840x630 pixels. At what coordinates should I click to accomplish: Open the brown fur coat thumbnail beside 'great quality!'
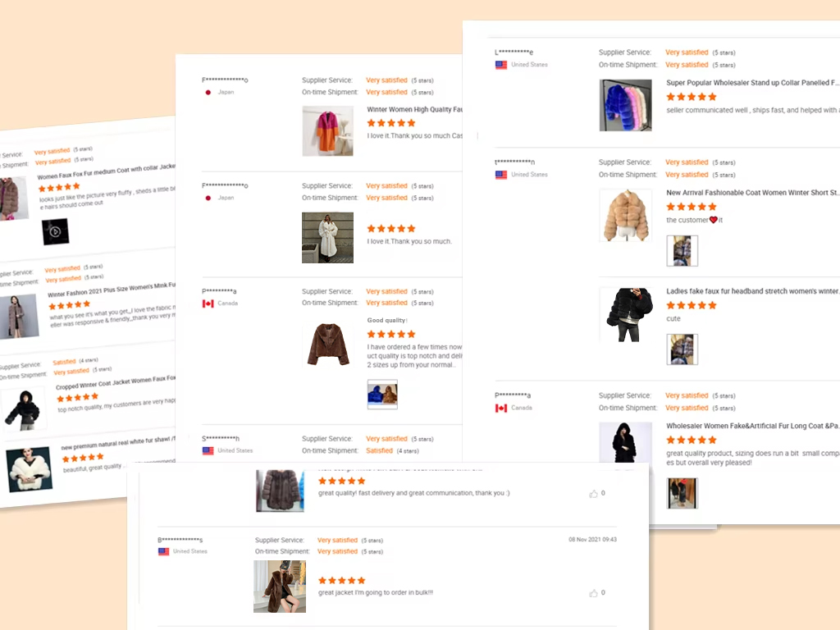[x=280, y=491]
